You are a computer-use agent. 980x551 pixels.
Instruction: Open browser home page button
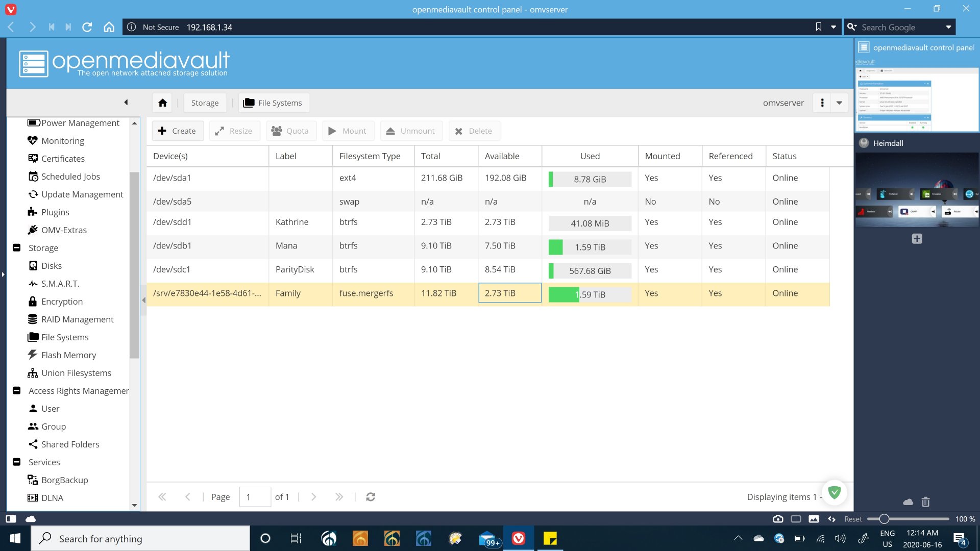109,27
